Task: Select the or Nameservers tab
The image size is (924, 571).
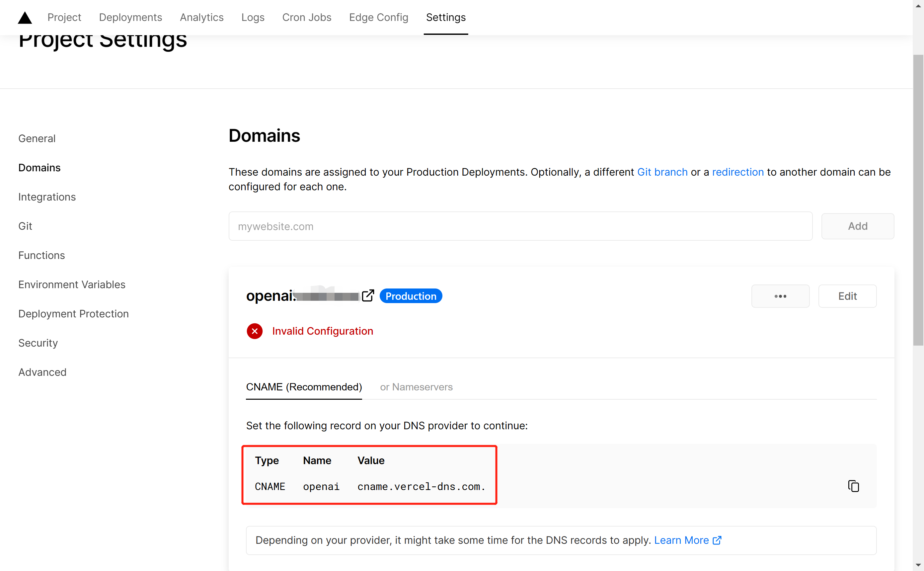Action: pos(417,387)
